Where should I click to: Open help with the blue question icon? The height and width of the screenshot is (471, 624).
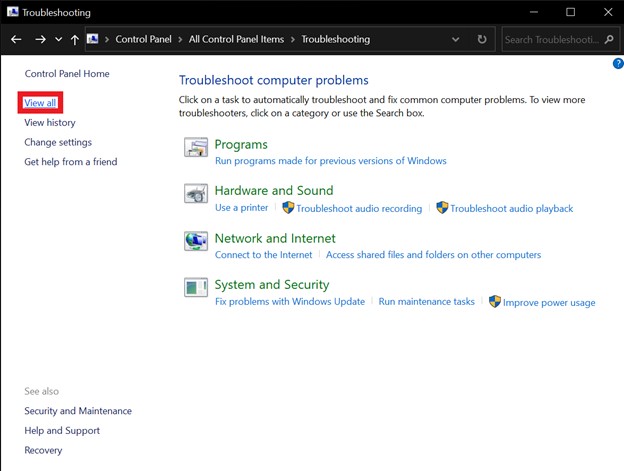point(618,63)
